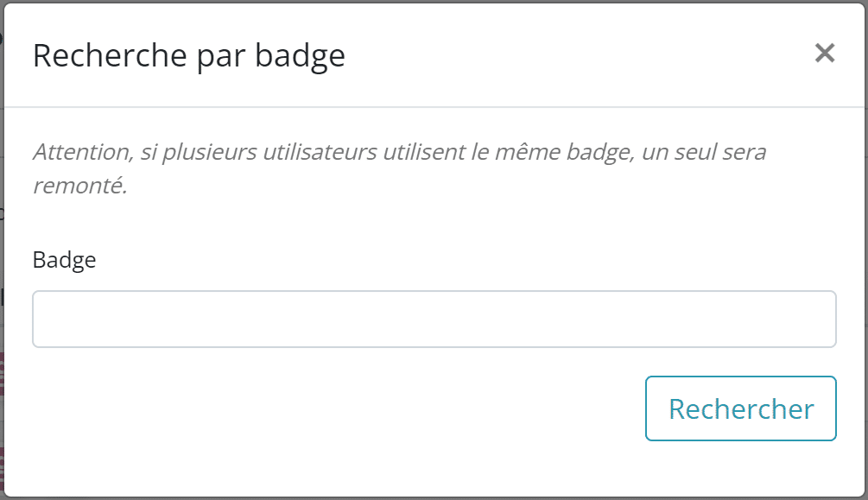Click the word remonté in the warning
The height and width of the screenshot is (500, 868).
[79, 186]
